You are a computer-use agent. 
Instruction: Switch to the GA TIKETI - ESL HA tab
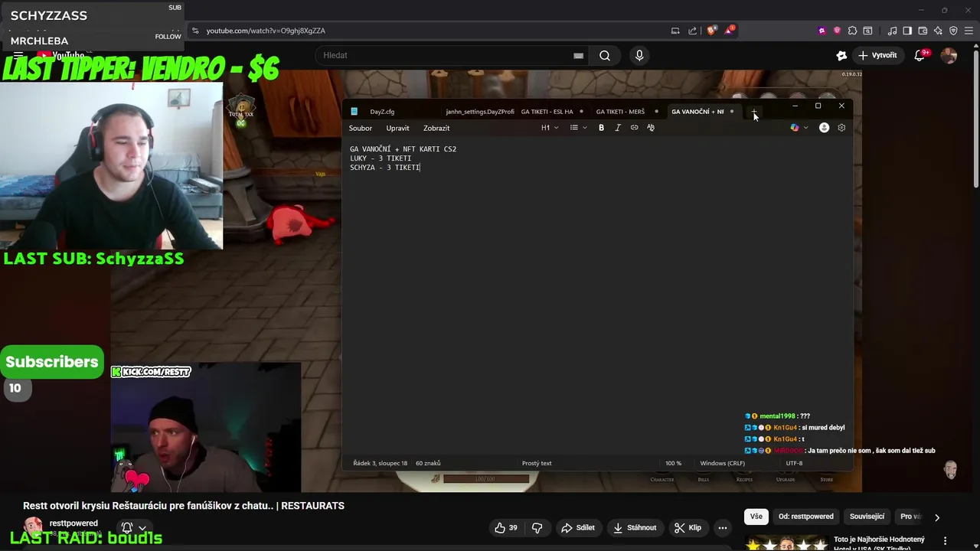(x=547, y=112)
